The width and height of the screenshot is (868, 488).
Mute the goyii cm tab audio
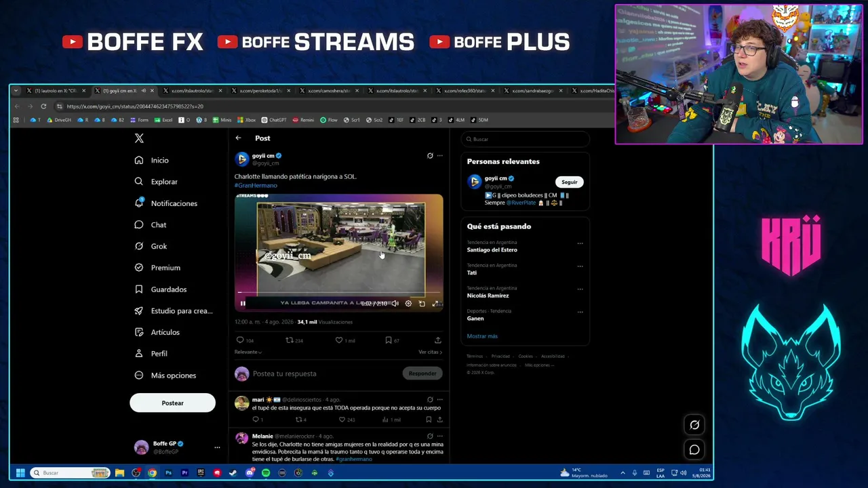click(143, 91)
